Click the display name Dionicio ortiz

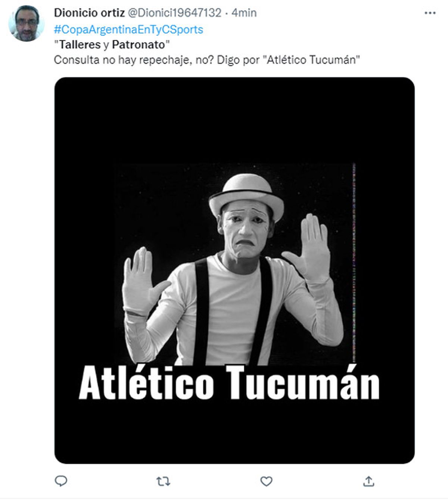[90, 13]
